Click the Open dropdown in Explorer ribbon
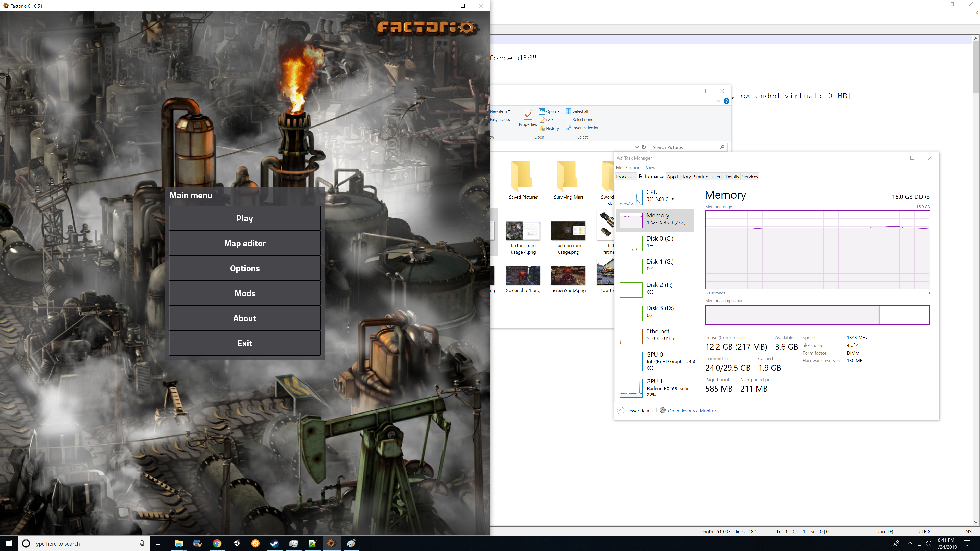Image resolution: width=980 pixels, height=551 pixels. click(x=549, y=111)
